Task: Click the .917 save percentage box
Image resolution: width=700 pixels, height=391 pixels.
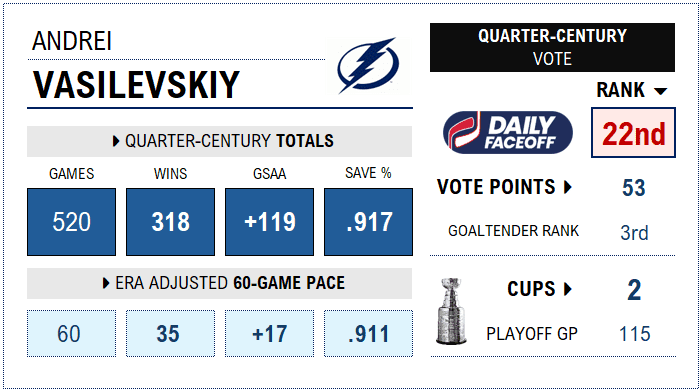Action: coord(368,222)
